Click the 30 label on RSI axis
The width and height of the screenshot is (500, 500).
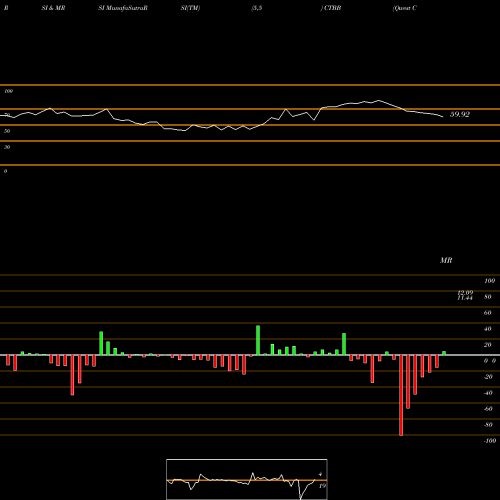[x=7, y=147]
